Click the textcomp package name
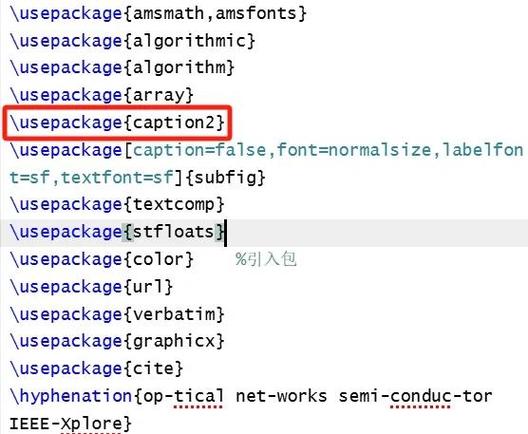The width and height of the screenshot is (528, 434). click(x=174, y=204)
